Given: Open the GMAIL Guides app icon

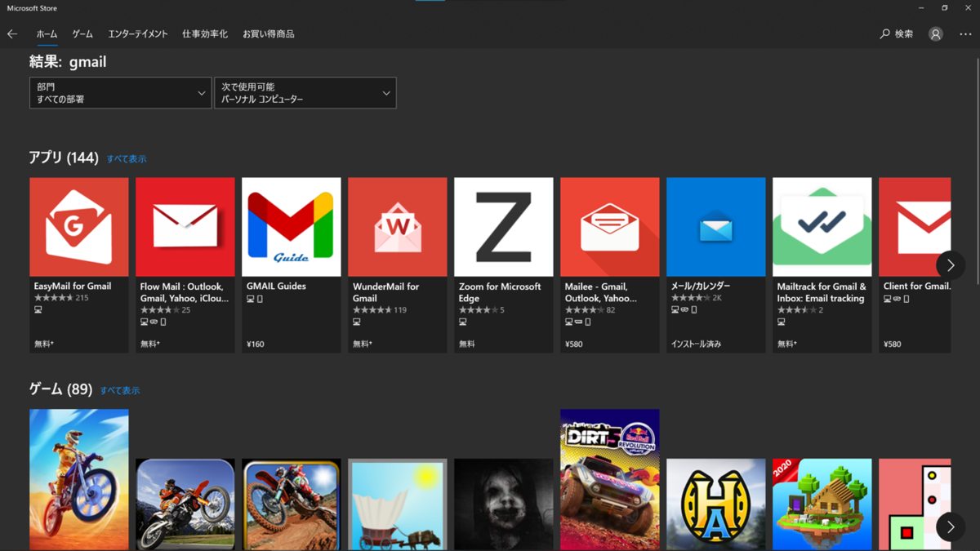Looking at the screenshot, I should tap(292, 227).
